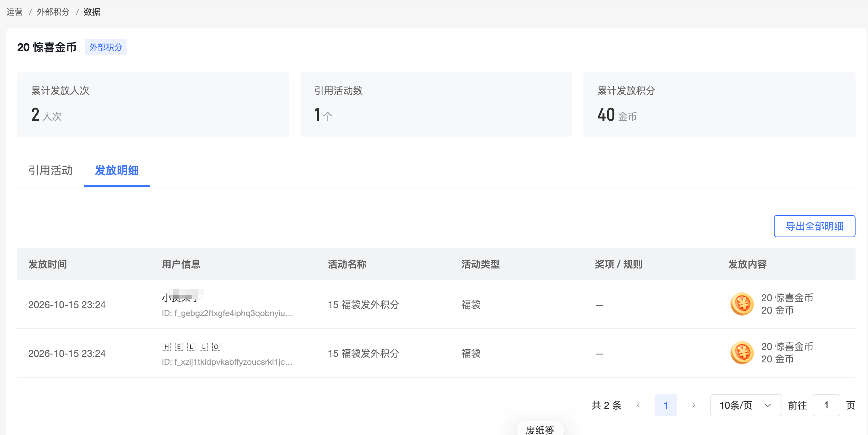The height and width of the screenshot is (435, 868).
Task: Click the gold coin icon in the first row
Action: (x=742, y=304)
